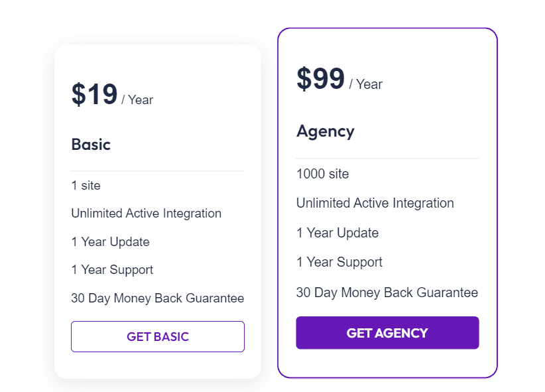
Task: Select the Agency plan title
Action: [326, 131]
